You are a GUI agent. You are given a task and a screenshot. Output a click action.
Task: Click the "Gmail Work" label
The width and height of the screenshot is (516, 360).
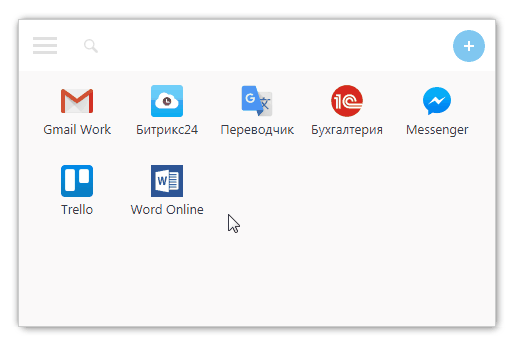click(x=77, y=130)
